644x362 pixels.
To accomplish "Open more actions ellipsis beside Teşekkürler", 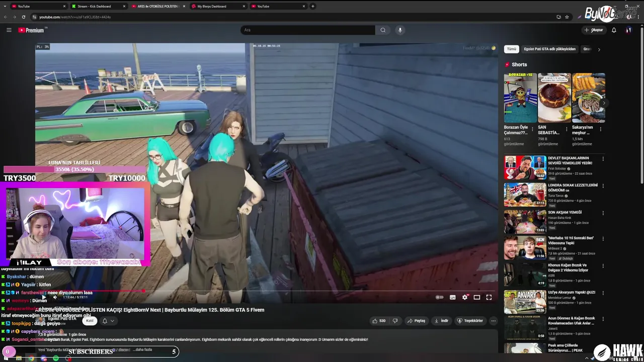I will click(x=494, y=321).
